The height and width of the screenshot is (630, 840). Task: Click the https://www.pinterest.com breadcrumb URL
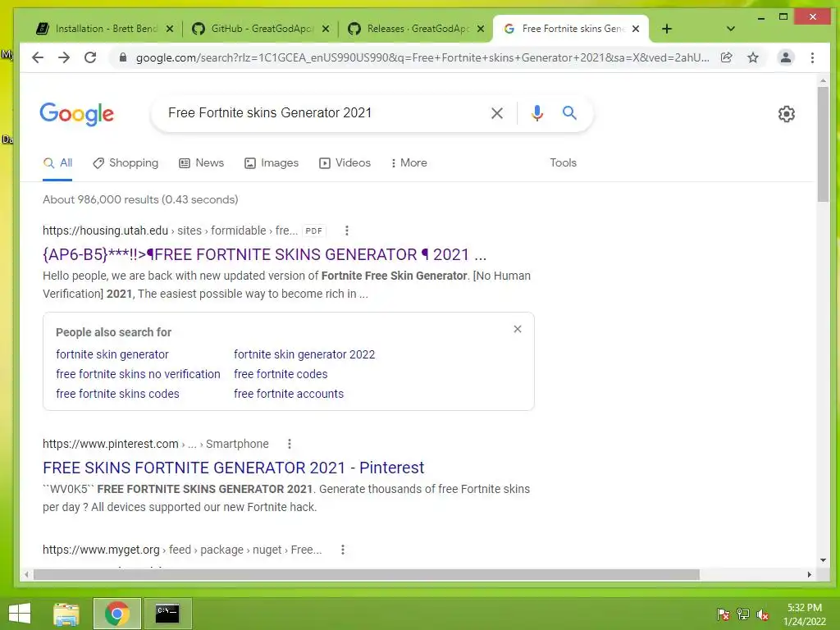click(111, 444)
